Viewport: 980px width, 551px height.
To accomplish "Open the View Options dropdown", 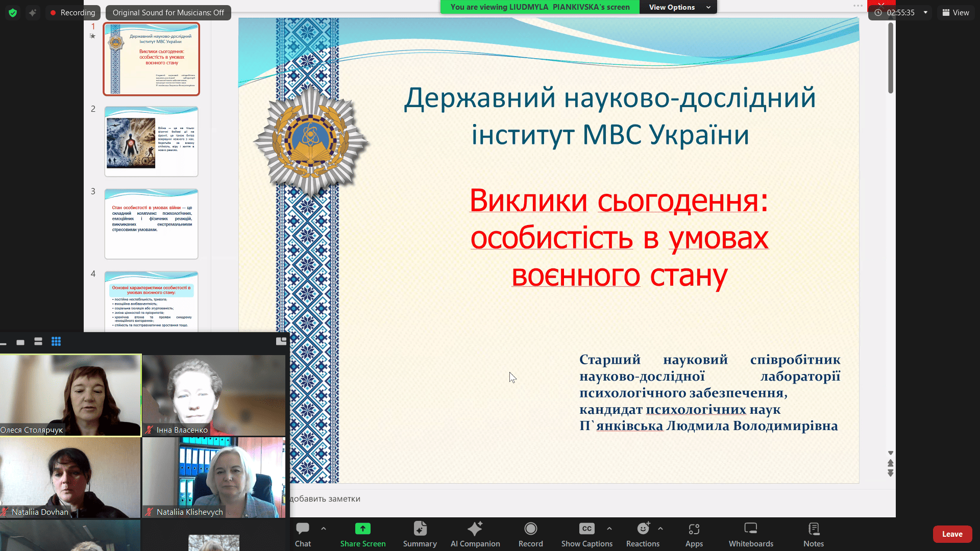I will pos(678,7).
